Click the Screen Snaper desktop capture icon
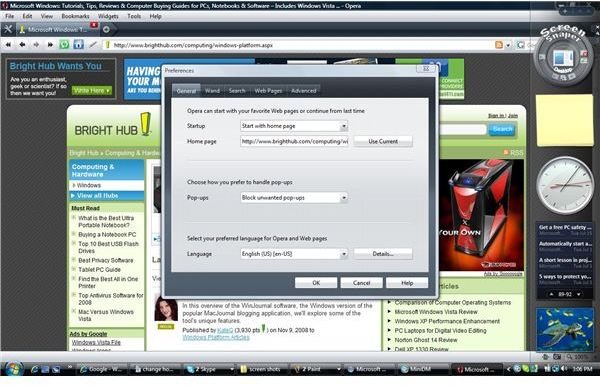Viewport: 600px width, 386px height. click(x=563, y=59)
